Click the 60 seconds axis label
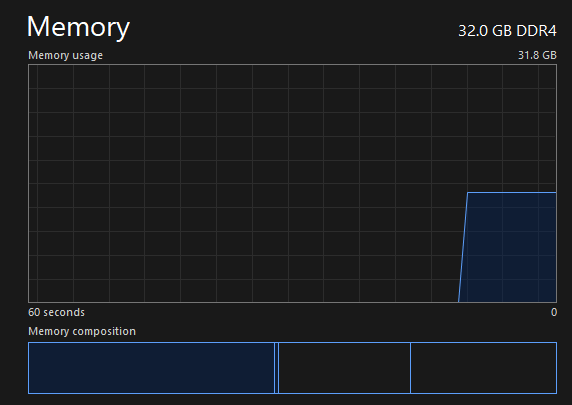 coord(56,312)
